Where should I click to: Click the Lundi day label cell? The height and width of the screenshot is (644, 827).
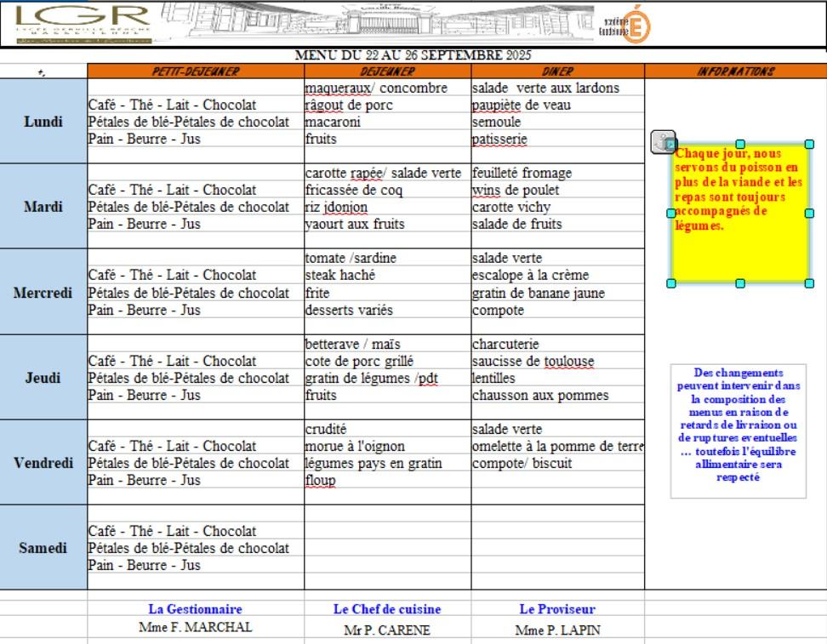43,122
